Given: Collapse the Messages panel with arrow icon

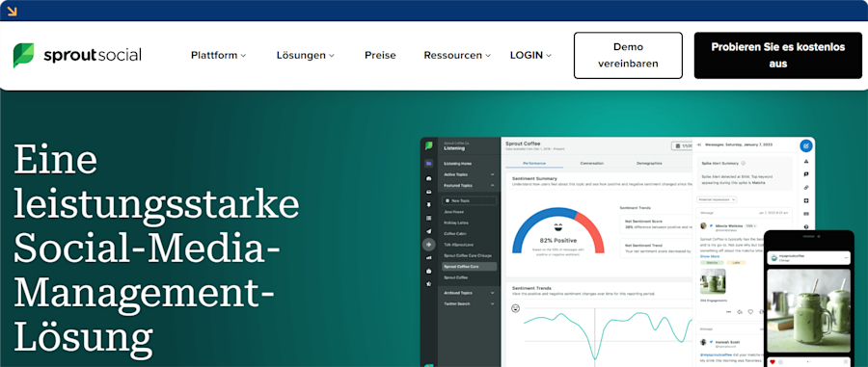Looking at the screenshot, I should coord(699,144).
